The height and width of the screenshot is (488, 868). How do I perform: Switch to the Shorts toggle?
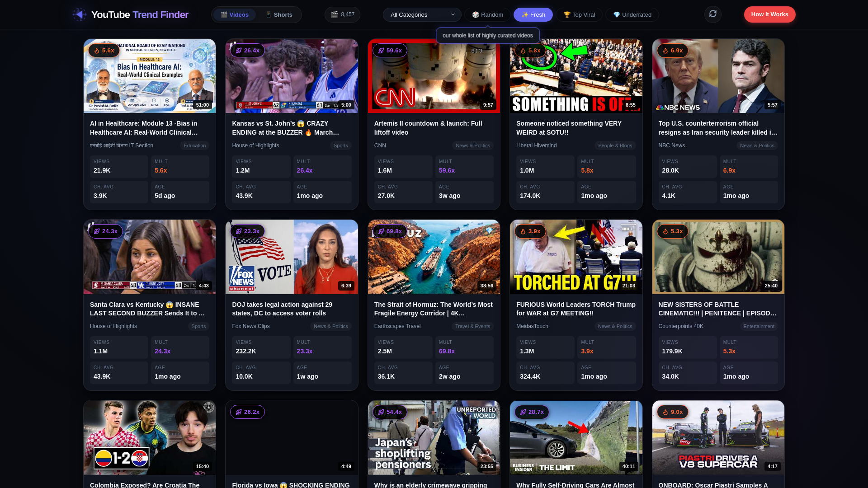tap(279, 15)
